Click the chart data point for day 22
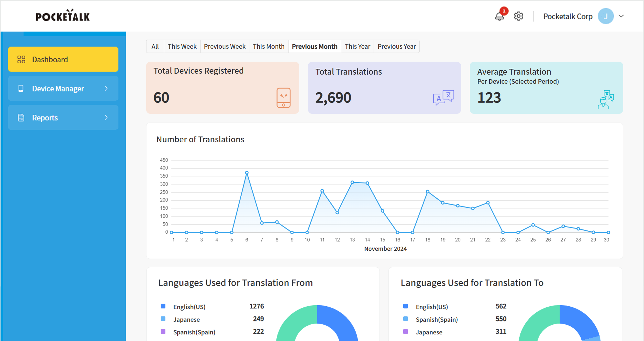 click(x=488, y=203)
